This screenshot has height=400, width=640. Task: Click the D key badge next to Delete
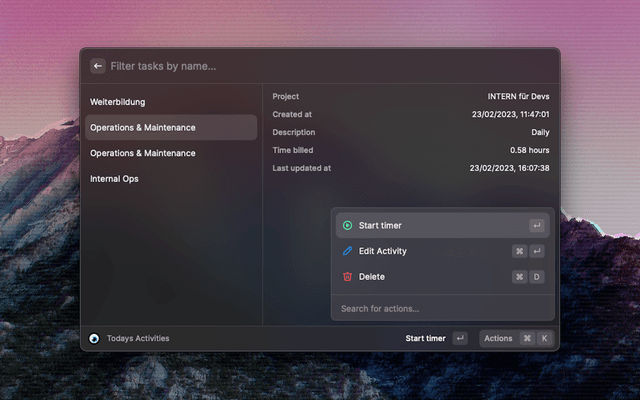pos(537,277)
